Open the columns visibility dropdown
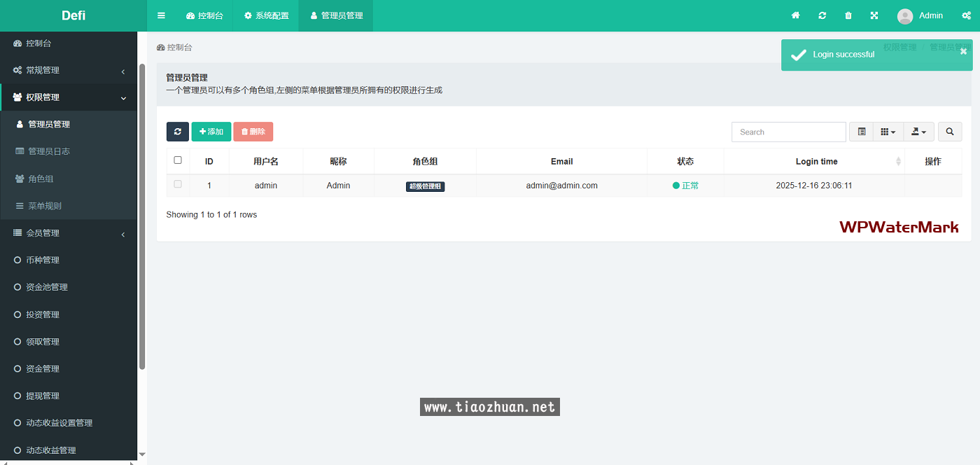Viewport: 980px width, 465px height. [888, 132]
